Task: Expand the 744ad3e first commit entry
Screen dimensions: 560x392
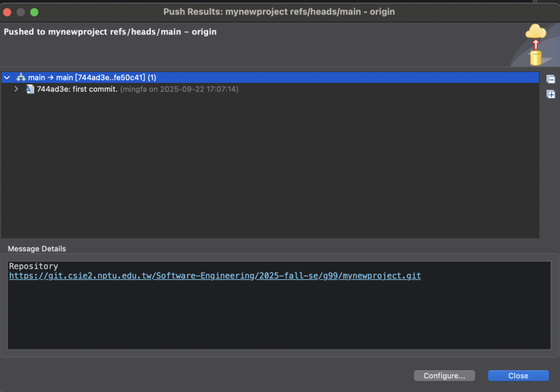Action: click(17, 89)
